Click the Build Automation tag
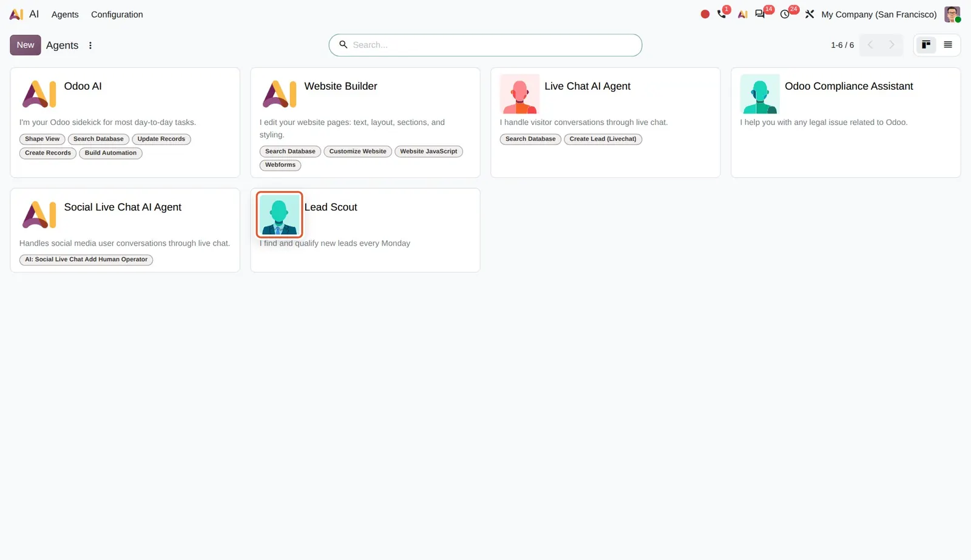Viewport: 971px width, 560px height. 110,153
